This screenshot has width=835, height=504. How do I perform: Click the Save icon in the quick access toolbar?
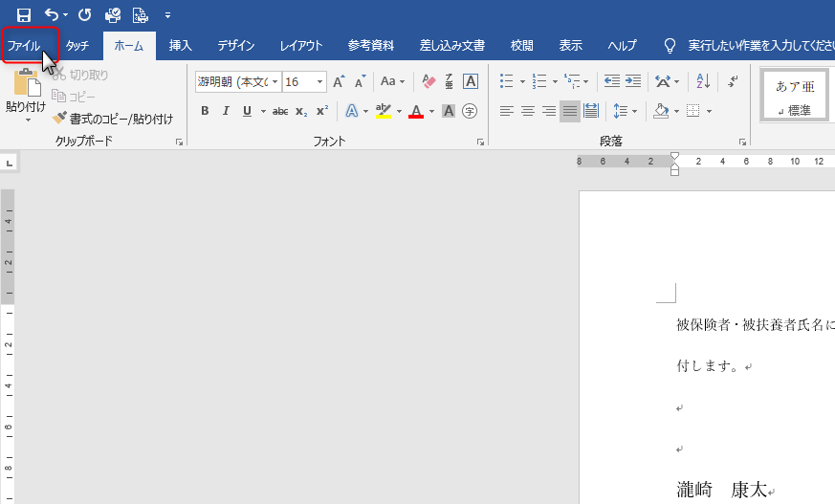pos(24,14)
